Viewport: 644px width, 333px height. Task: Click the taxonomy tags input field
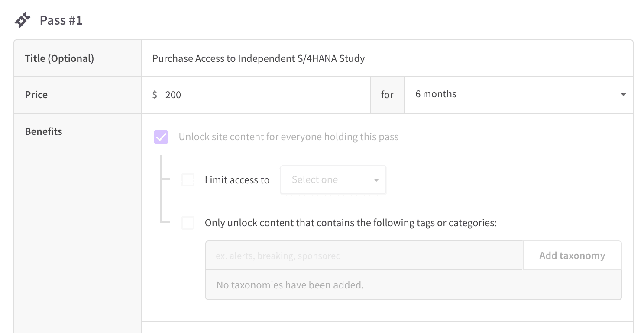click(364, 256)
